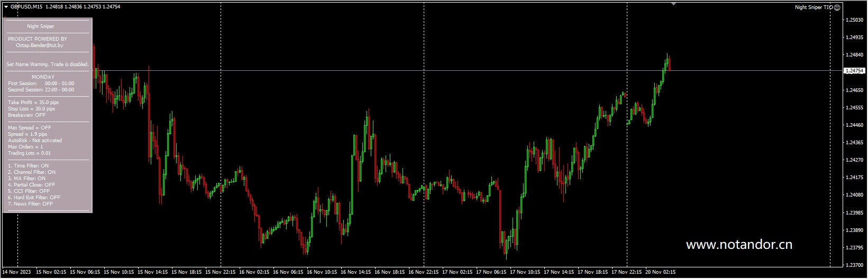
Task: Click 'First Session: 00:00 - 01:00' line
Action: 41,83
